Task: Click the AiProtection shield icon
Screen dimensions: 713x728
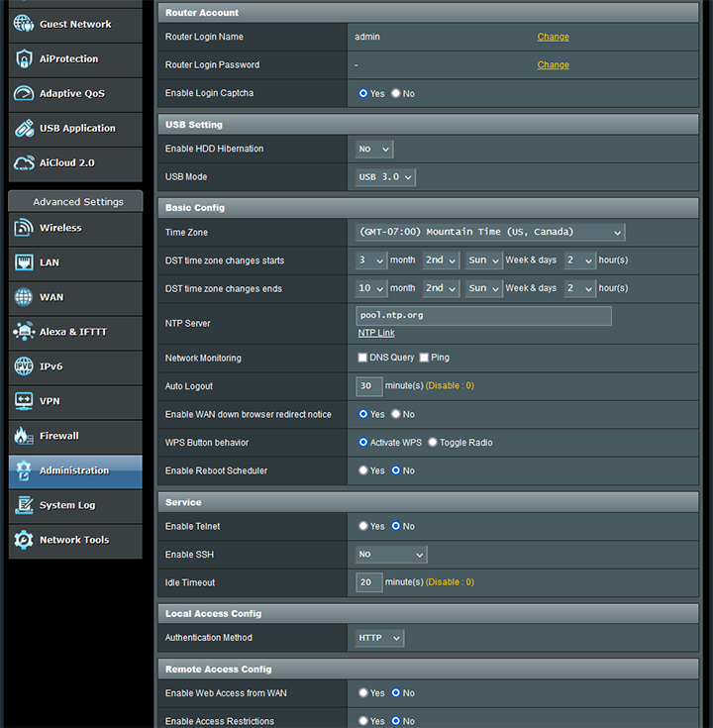Action: (x=24, y=59)
